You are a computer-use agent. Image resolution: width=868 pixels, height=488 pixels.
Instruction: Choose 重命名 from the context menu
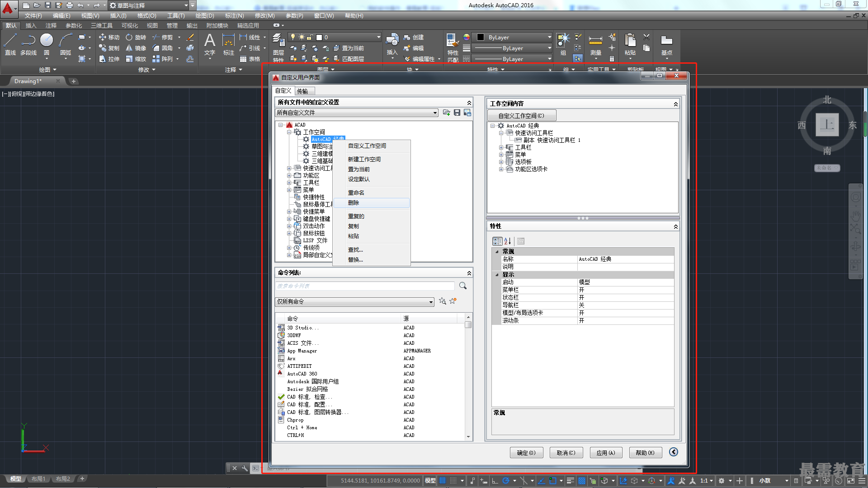pos(372,192)
